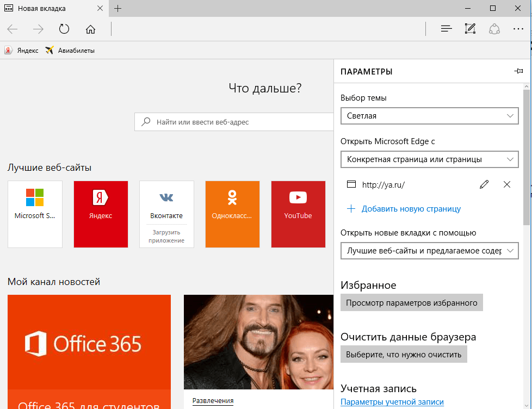Image resolution: width=532 pixels, height=409 pixels.
Task: Open the new tab plus button
Action: pos(117,9)
